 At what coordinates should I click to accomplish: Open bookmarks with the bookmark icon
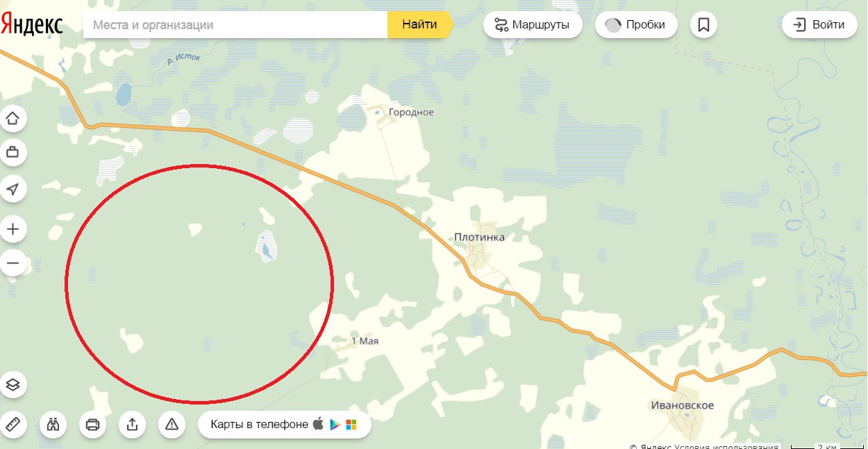[703, 25]
